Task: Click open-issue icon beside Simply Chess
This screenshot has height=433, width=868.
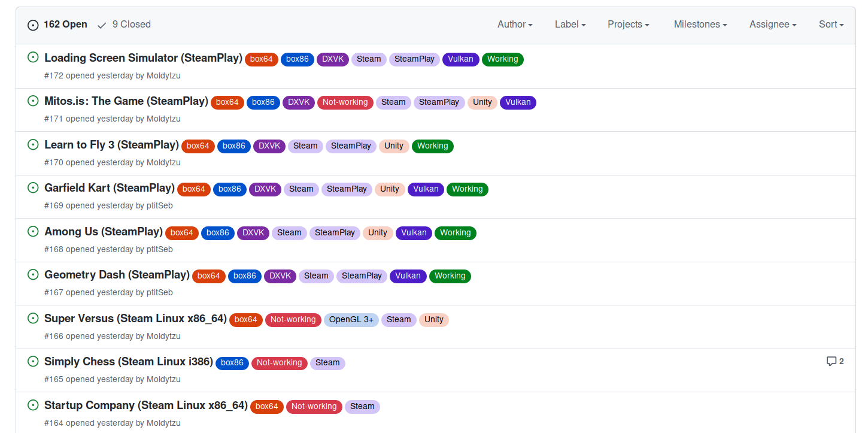Action: tap(34, 361)
